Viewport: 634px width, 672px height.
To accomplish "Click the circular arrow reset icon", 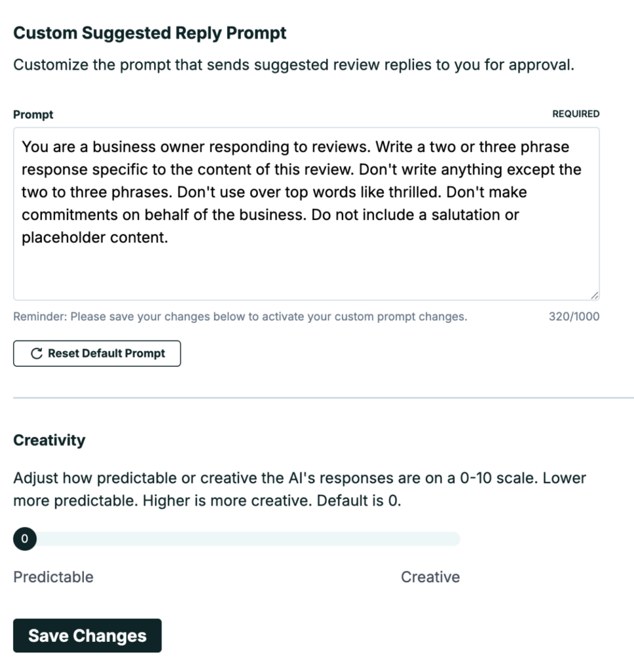I will [37, 354].
